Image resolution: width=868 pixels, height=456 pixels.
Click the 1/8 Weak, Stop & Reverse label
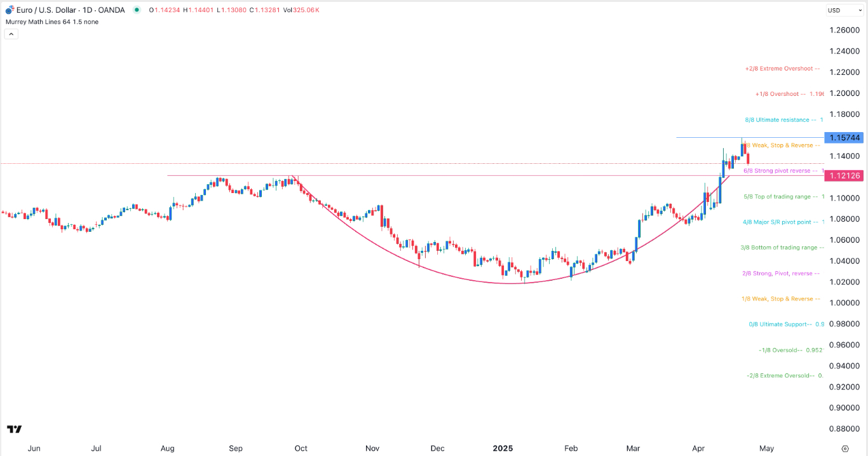pos(781,298)
